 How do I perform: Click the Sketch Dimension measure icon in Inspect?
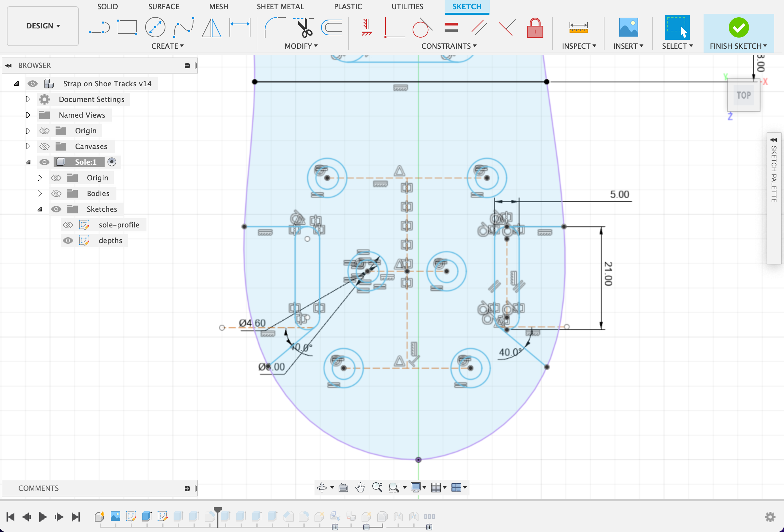coord(578,28)
